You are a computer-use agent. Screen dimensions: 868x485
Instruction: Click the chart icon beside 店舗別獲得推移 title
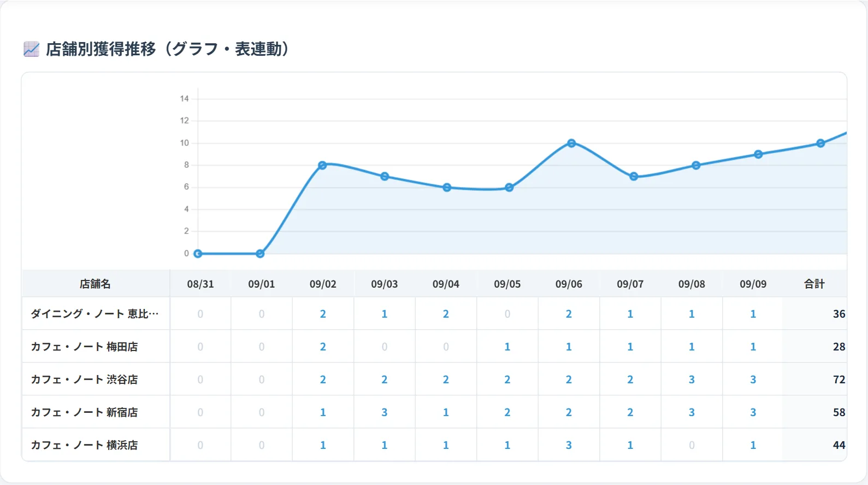31,49
